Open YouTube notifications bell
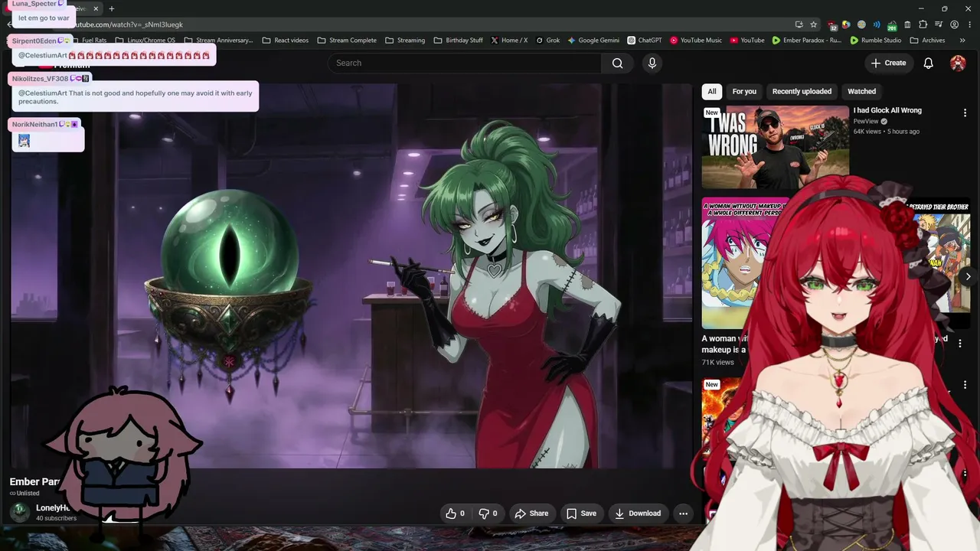 928,63
